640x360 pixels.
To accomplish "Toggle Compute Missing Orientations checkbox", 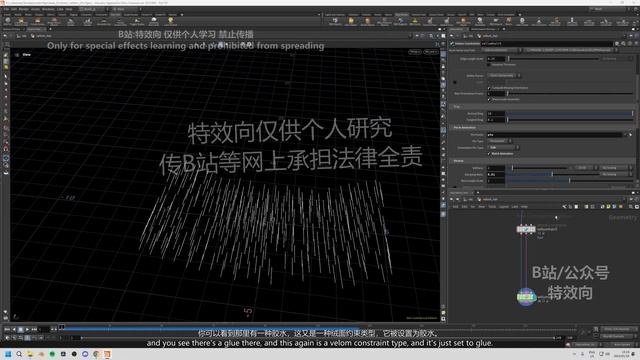I will tap(489, 88).
